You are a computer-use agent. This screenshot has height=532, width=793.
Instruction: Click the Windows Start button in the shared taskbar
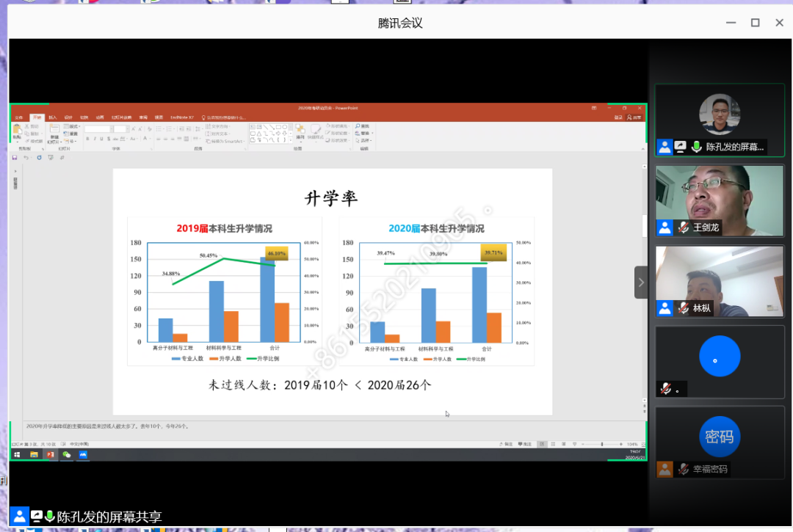tap(16, 455)
